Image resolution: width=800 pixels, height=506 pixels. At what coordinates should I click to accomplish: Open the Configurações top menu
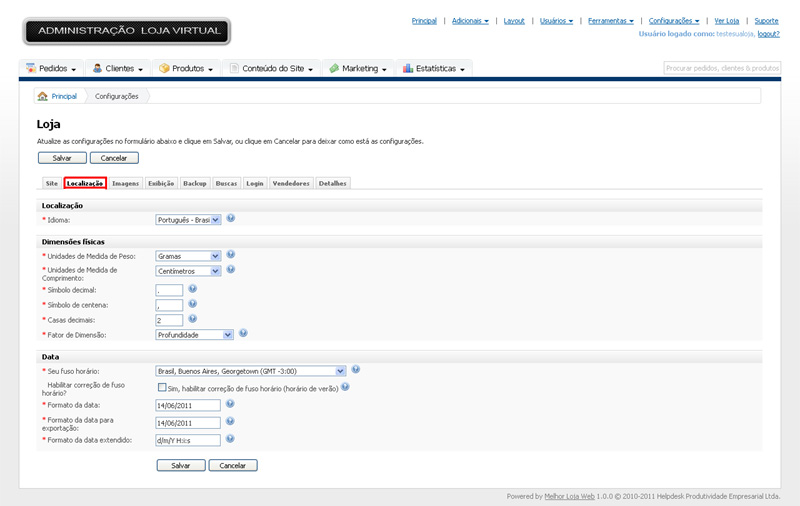pyautogui.click(x=674, y=21)
